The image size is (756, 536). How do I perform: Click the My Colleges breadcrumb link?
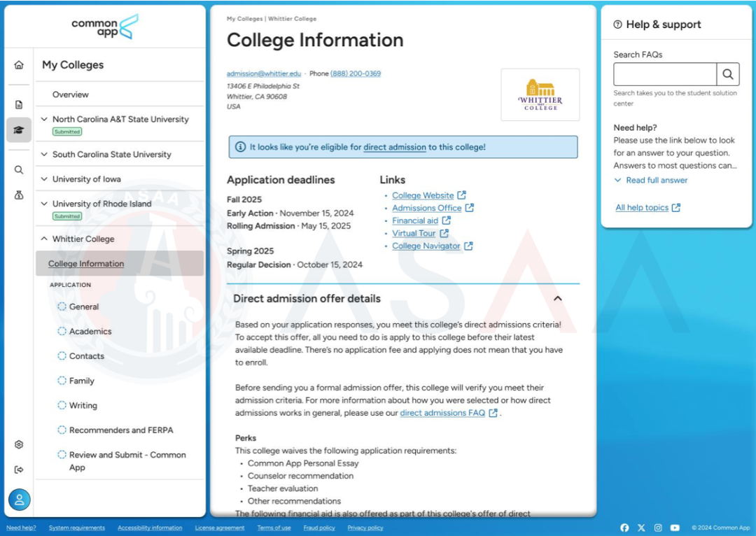[x=244, y=19]
